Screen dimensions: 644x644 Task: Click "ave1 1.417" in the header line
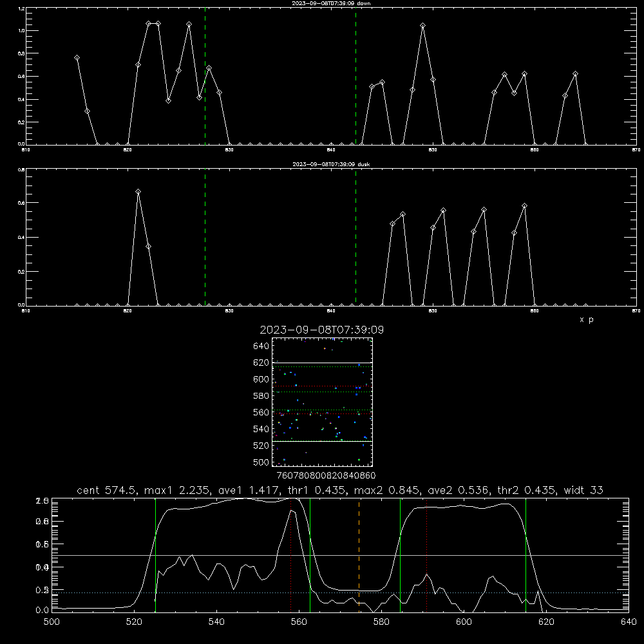tap(249, 490)
